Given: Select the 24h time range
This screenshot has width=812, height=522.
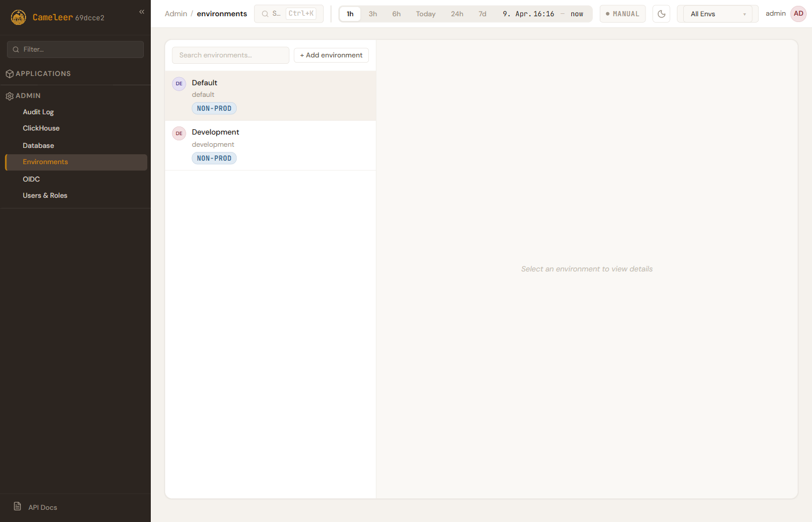Looking at the screenshot, I should pyautogui.click(x=457, y=14).
